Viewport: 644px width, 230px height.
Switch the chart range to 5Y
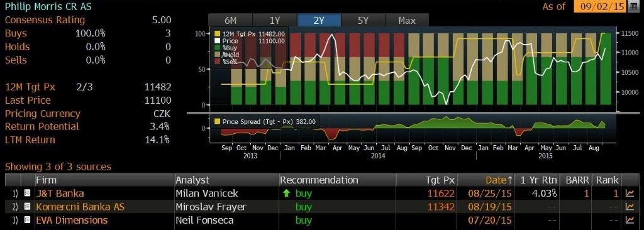363,20
